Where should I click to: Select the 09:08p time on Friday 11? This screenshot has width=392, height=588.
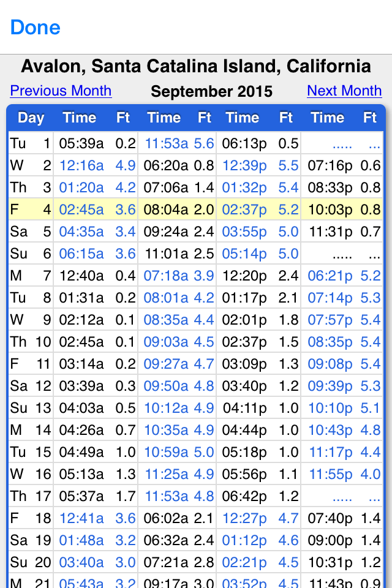pyautogui.click(x=330, y=364)
